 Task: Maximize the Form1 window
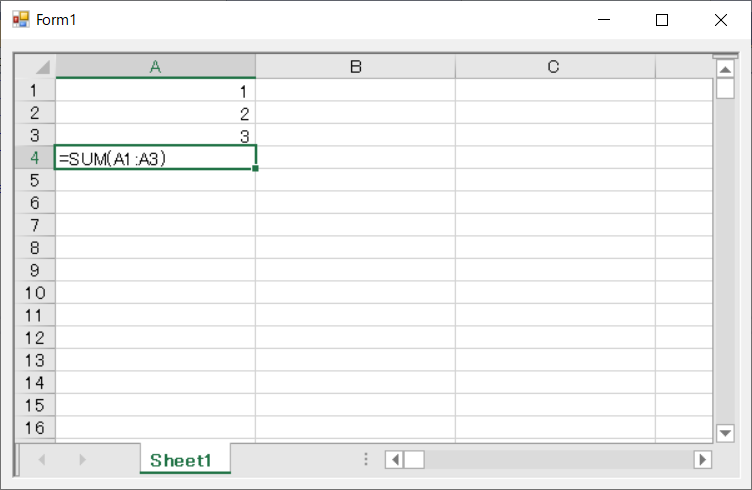661,19
